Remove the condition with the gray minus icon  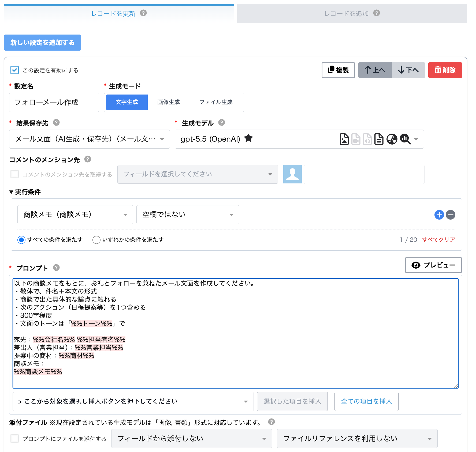pyautogui.click(x=451, y=215)
